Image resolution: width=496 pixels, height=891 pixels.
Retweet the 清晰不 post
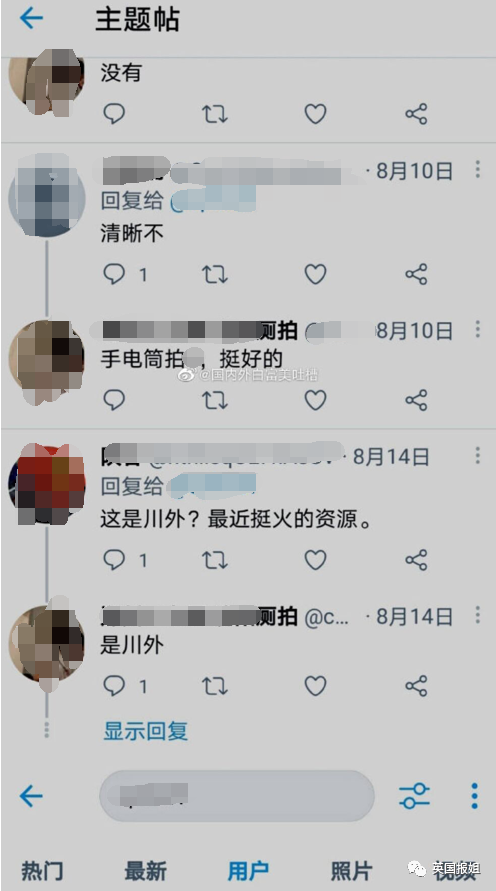coord(215,274)
